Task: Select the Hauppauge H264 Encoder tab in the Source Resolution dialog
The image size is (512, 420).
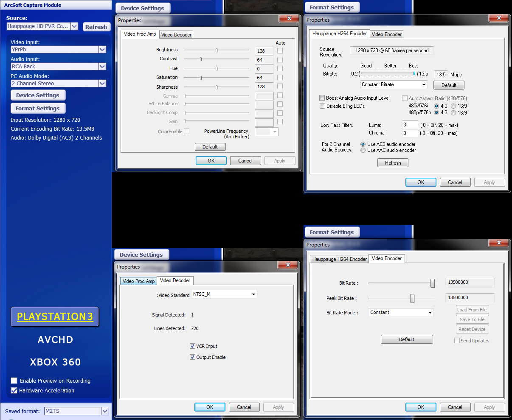Action: [340, 34]
